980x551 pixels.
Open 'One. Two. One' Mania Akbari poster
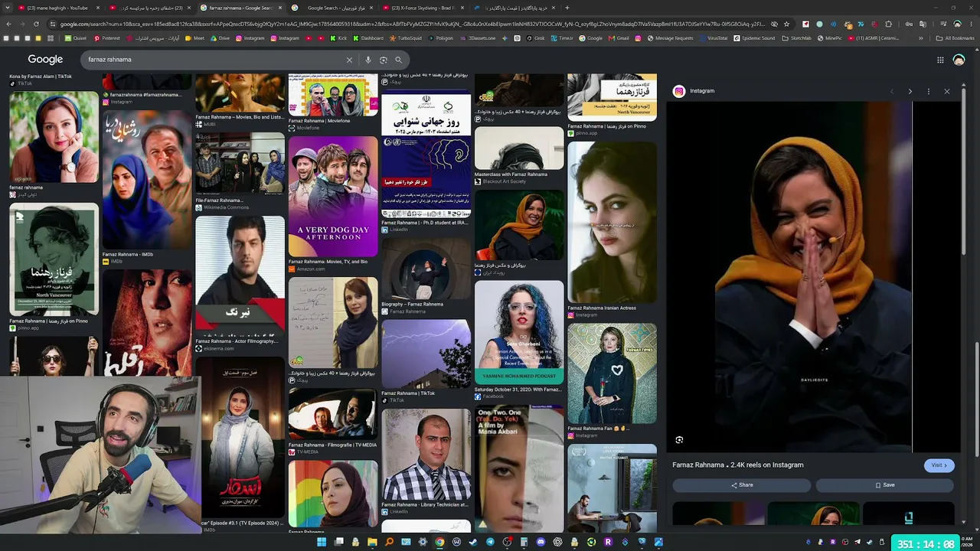coord(519,468)
